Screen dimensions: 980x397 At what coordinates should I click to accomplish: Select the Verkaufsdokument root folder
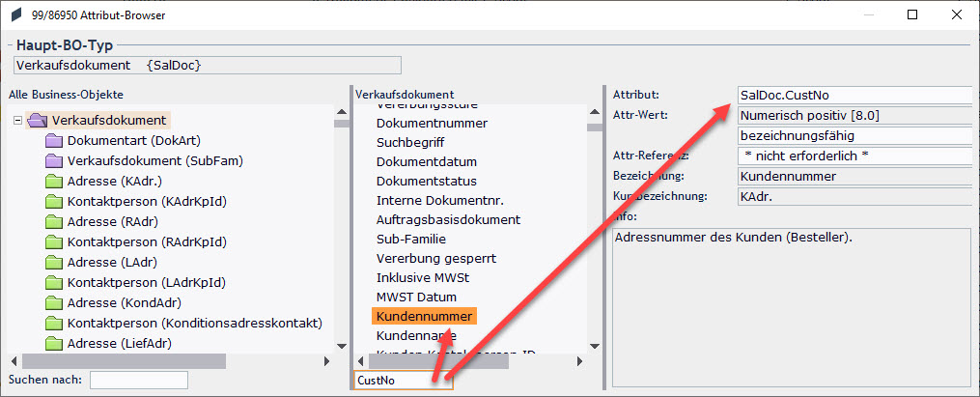point(109,120)
